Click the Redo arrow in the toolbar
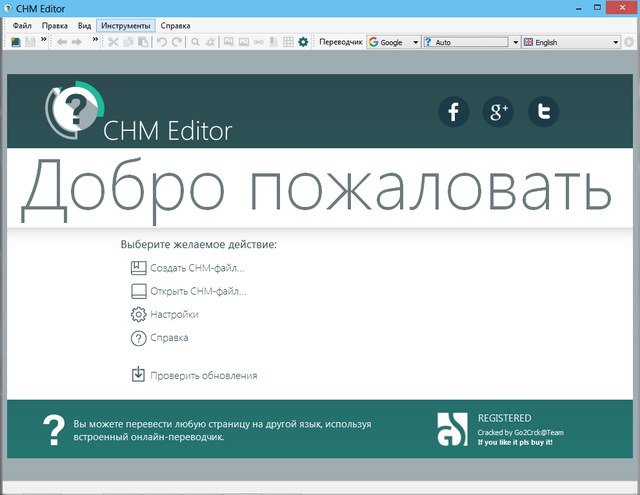Screen dimensions: 640x495 pos(177,42)
